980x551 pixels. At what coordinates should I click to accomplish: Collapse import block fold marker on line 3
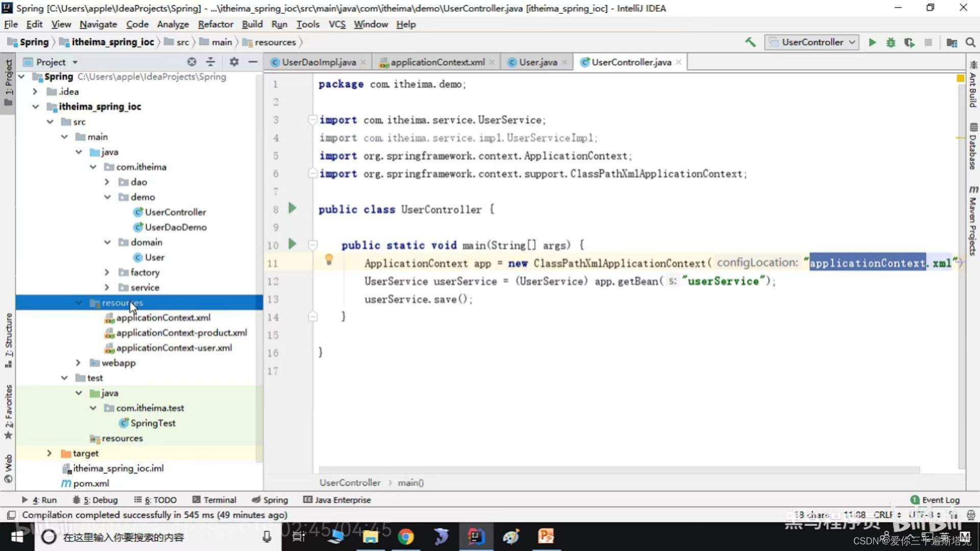[x=312, y=119]
